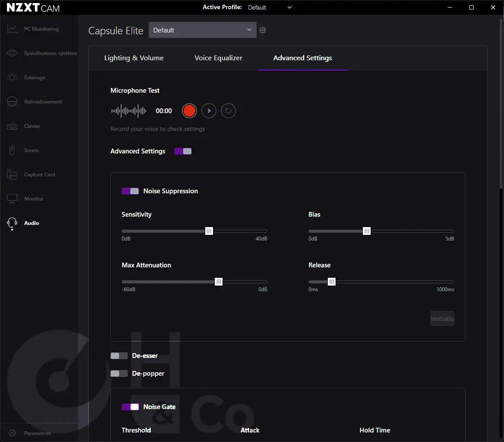
Task: Click the Attack label
Action: pos(250,430)
